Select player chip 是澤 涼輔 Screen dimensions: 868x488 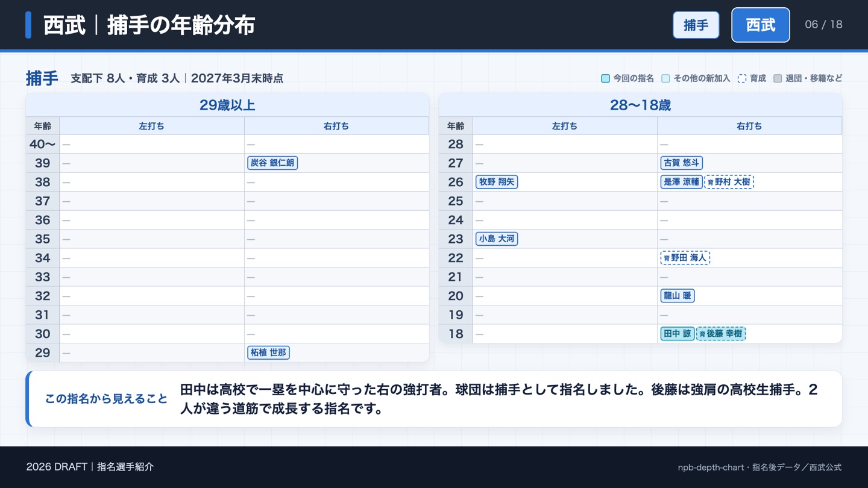click(682, 182)
